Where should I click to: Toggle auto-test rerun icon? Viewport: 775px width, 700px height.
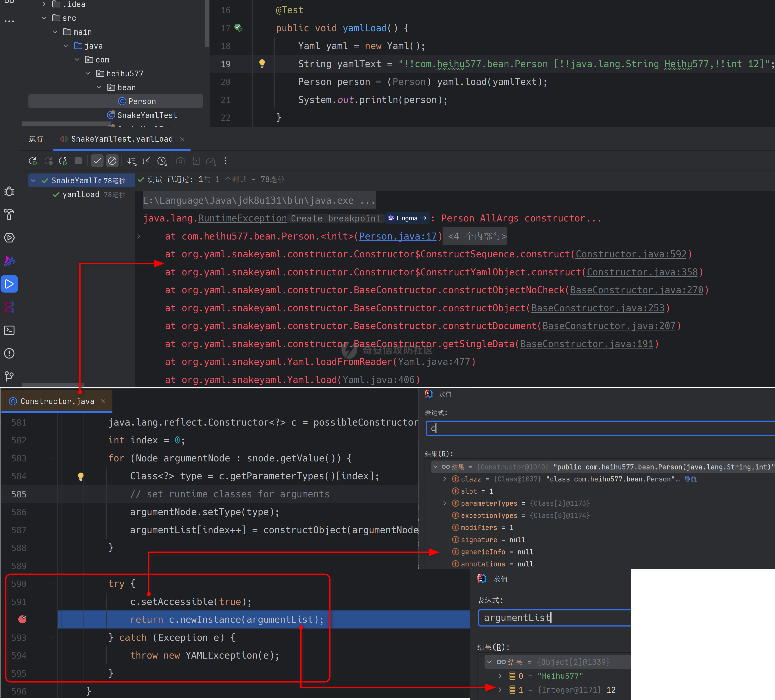(x=63, y=161)
